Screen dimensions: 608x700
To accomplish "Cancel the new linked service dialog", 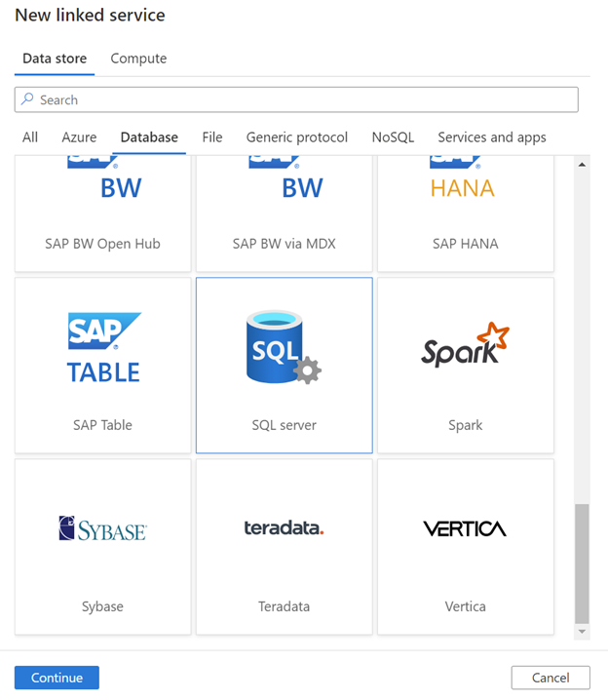I will [551, 678].
